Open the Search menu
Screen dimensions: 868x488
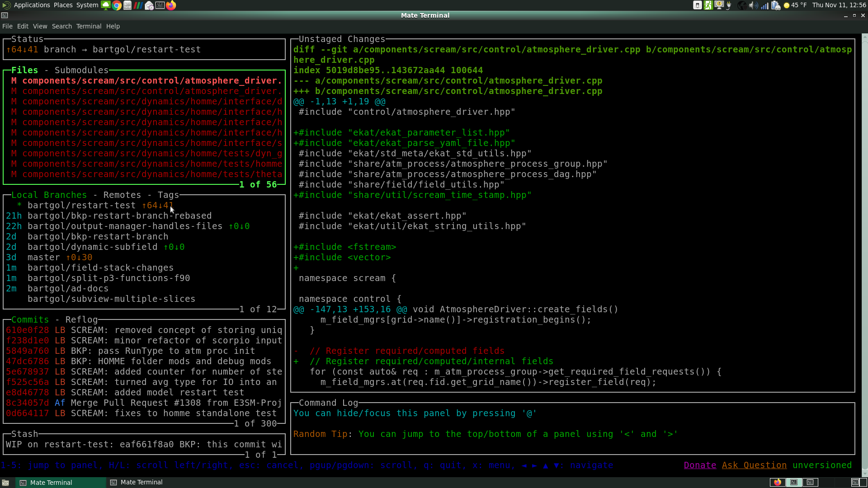coord(61,26)
